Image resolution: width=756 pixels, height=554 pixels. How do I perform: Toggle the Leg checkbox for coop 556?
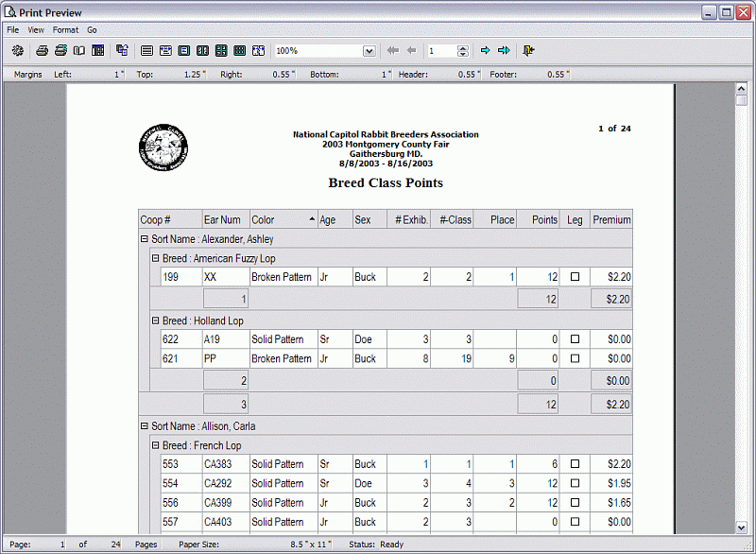tap(575, 502)
